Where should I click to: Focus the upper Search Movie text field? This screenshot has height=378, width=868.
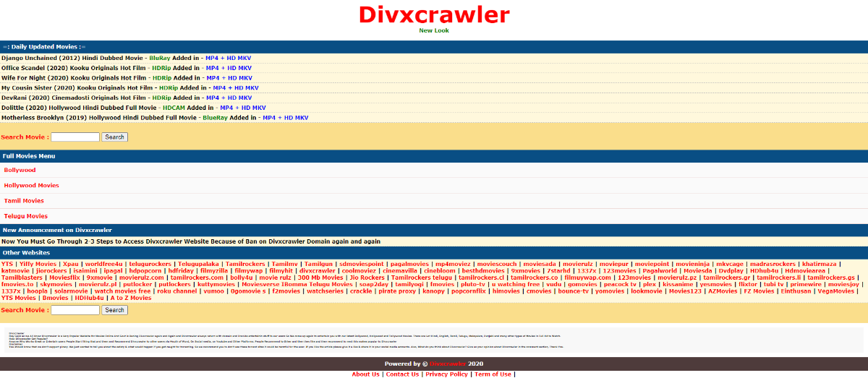pyautogui.click(x=75, y=137)
